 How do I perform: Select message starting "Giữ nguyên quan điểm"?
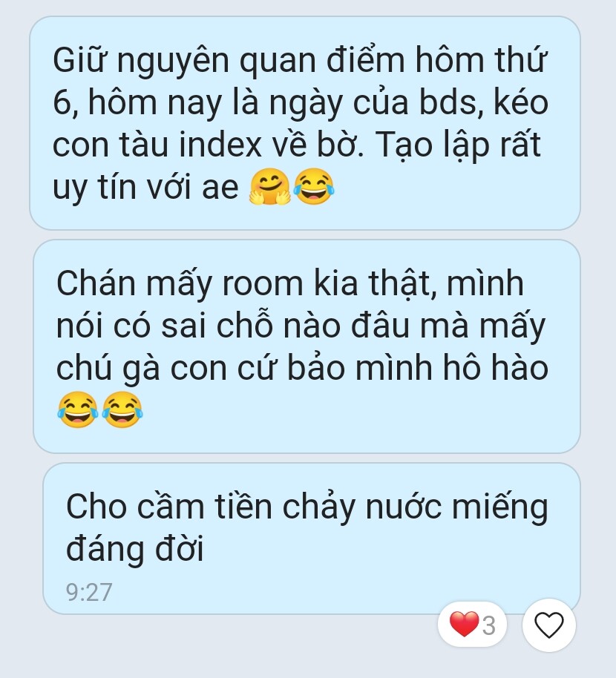305,123
